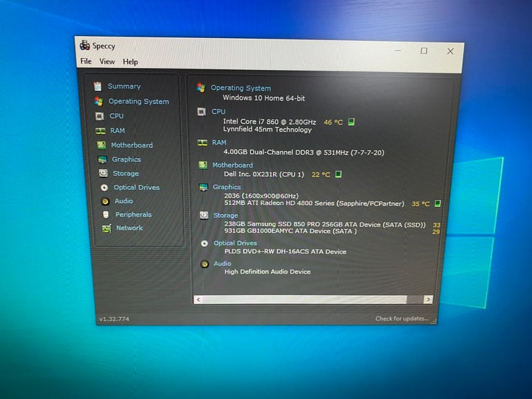Open the Help menu
Image resolution: width=532 pixels, height=399 pixels.
(x=130, y=62)
